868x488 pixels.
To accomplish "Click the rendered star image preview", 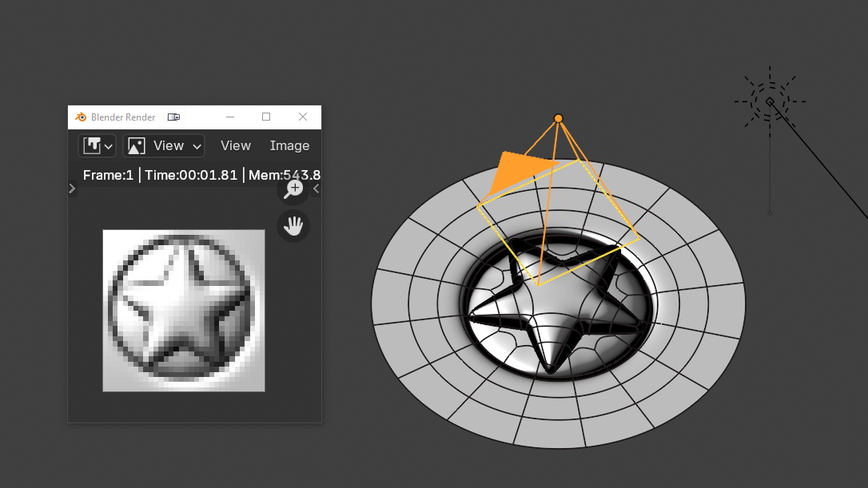I will pos(184,310).
